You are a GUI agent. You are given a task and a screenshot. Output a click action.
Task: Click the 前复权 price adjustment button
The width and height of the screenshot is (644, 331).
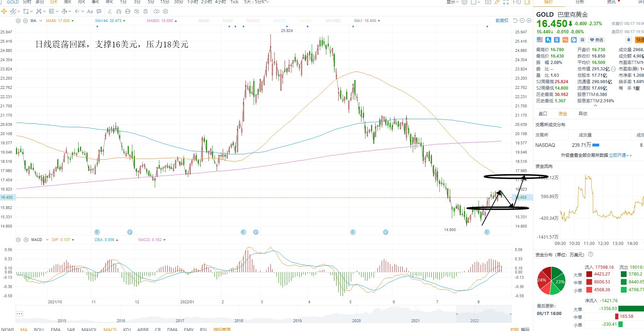coord(502,21)
